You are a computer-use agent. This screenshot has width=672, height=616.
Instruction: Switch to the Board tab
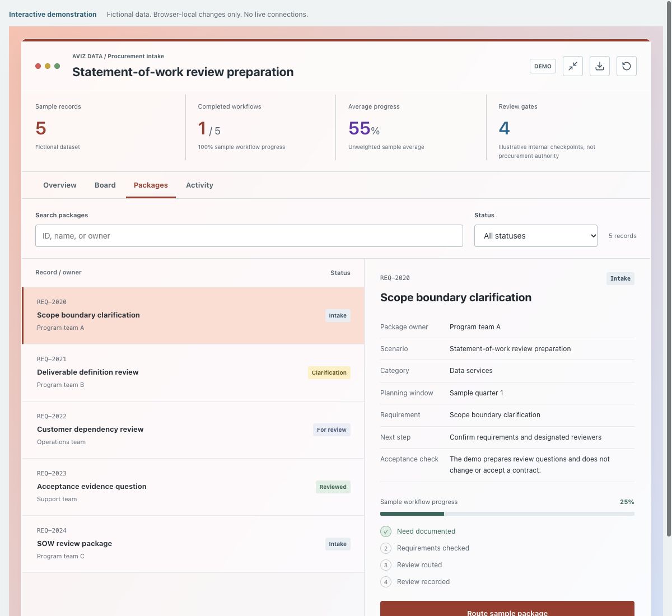pyautogui.click(x=105, y=185)
